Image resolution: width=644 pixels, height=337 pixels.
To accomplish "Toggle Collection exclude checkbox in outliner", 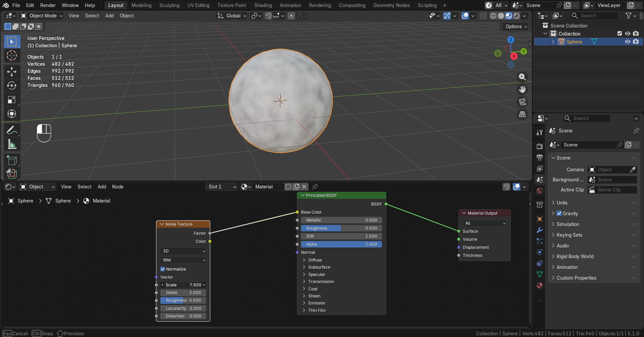I will click(x=620, y=34).
